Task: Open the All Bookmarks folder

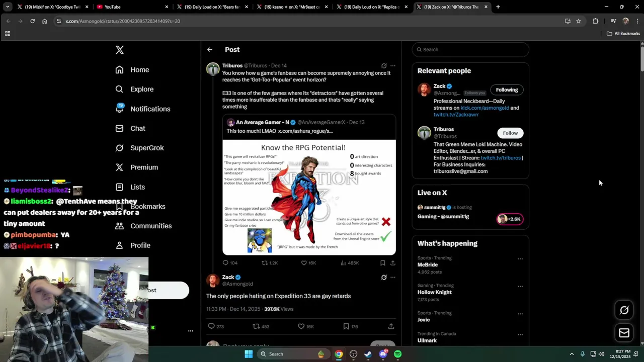Action: [x=623, y=34]
